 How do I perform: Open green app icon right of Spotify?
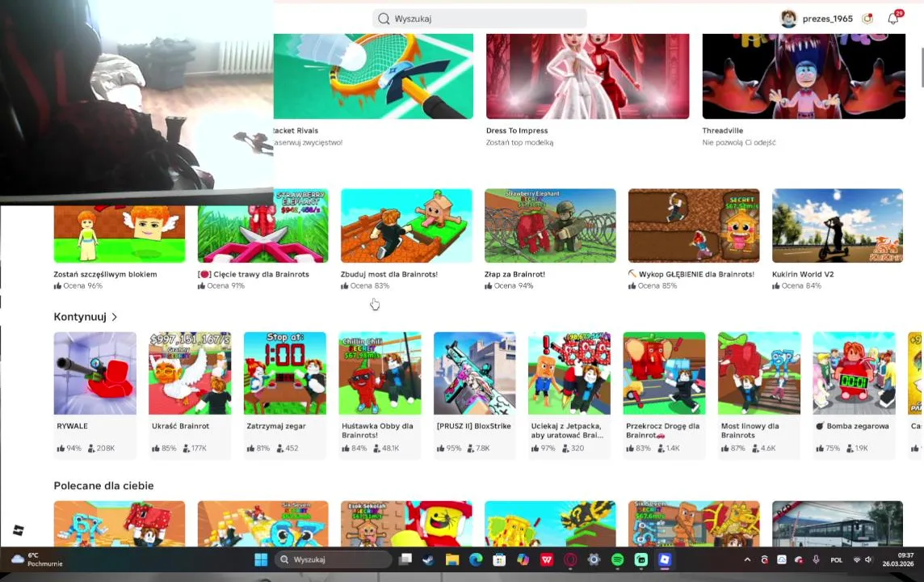[x=641, y=559]
